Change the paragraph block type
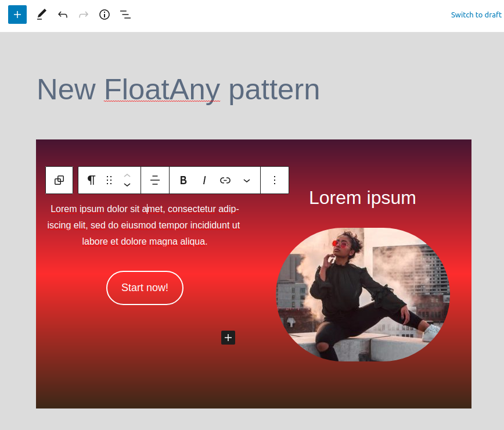Viewport: 504px width, 430px height. (x=91, y=180)
